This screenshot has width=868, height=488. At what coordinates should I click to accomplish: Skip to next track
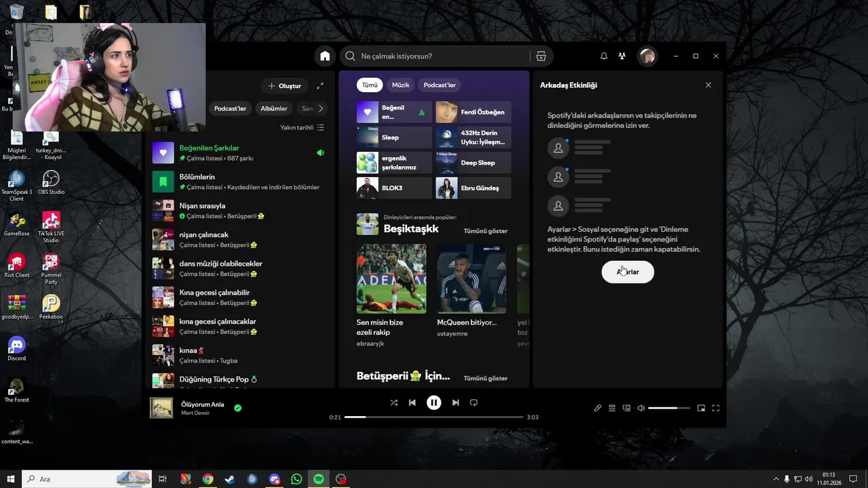(456, 403)
